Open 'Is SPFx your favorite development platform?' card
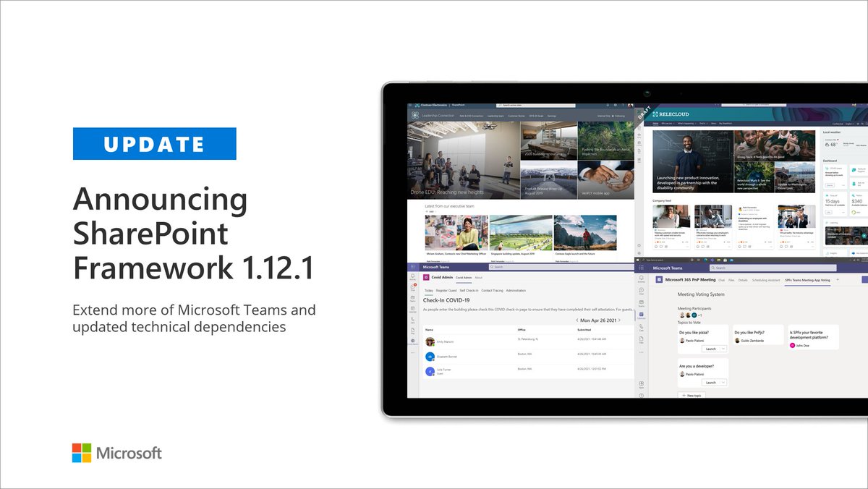The image size is (868, 489). (x=812, y=337)
